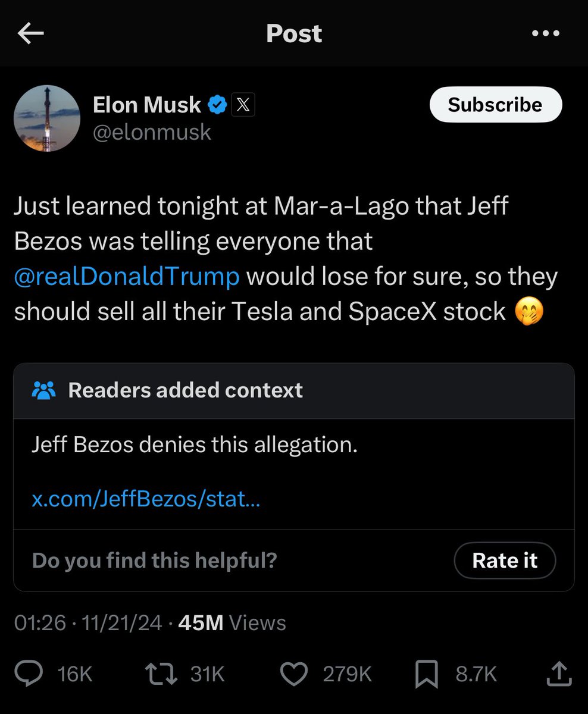Like the post with heart icon
The height and width of the screenshot is (714, 588).
click(x=294, y=674)
